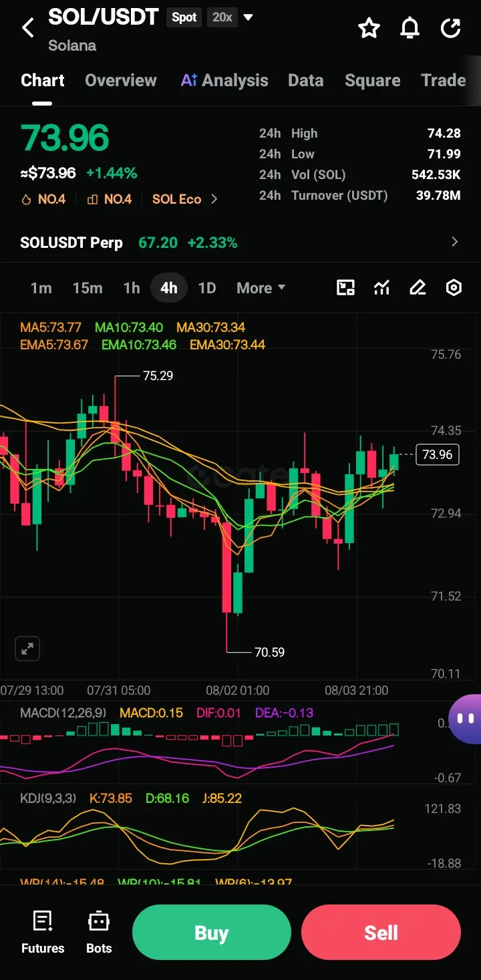The height and width of the screenshot is (980, 481).
Task: Tap the DIF:0.01 value
Action: point(218,713)
